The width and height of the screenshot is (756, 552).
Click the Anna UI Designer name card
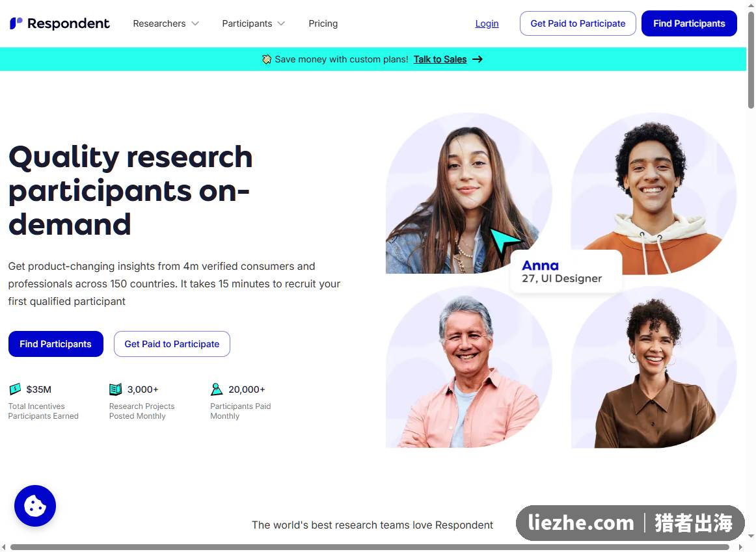pos(566,271)
